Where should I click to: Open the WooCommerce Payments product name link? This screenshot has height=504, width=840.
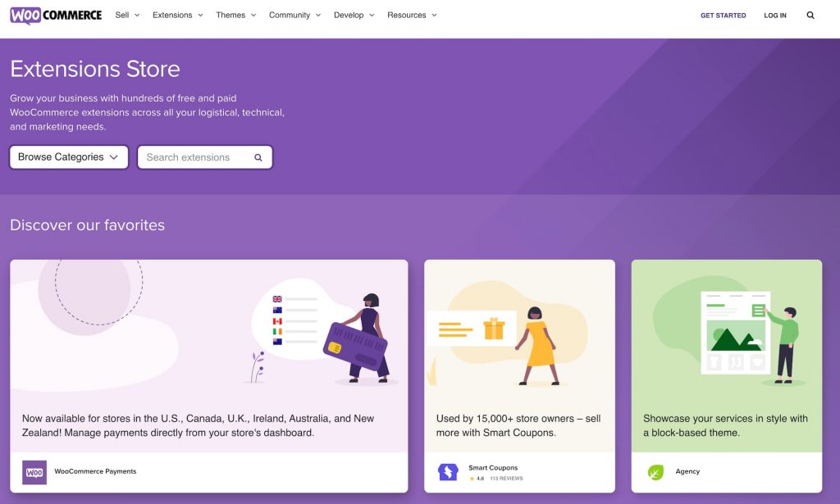[x=95, y=471]
